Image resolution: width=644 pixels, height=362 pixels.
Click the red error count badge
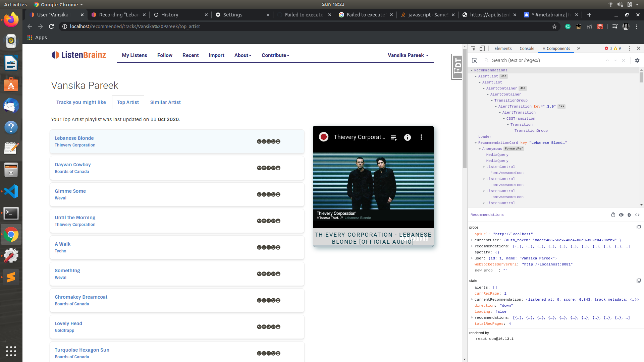tap(608, 48)
